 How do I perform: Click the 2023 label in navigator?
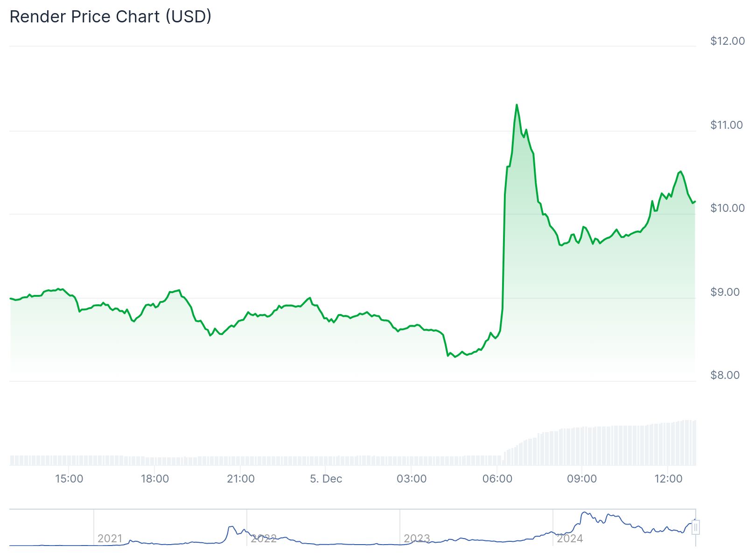[416, 539]
